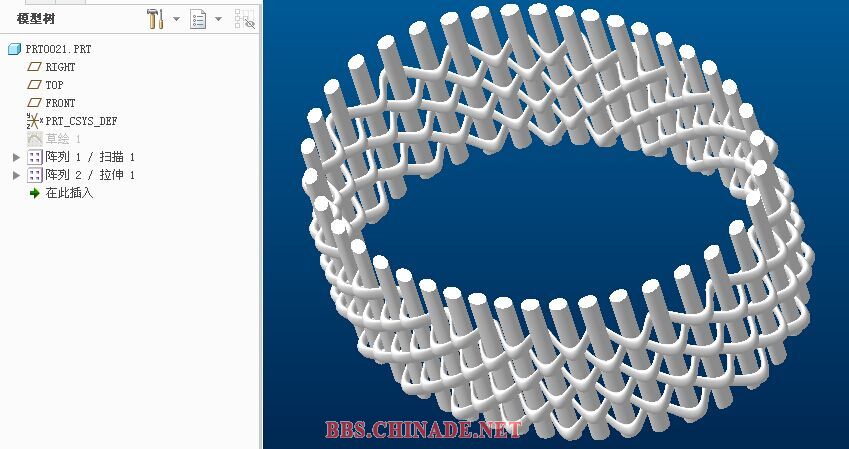Click the 模型树 panel title
The image size is (849, 449).
36,19
